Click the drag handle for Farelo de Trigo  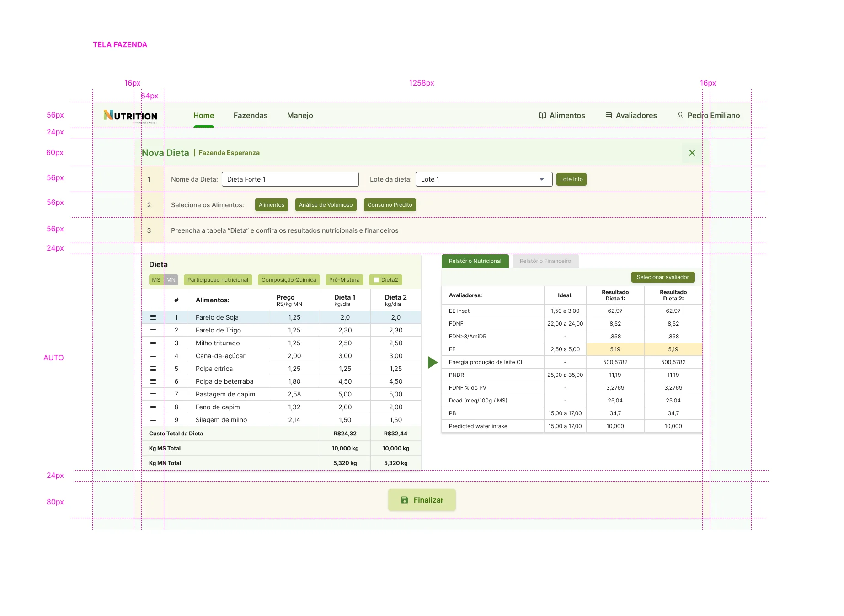point(153,330)
